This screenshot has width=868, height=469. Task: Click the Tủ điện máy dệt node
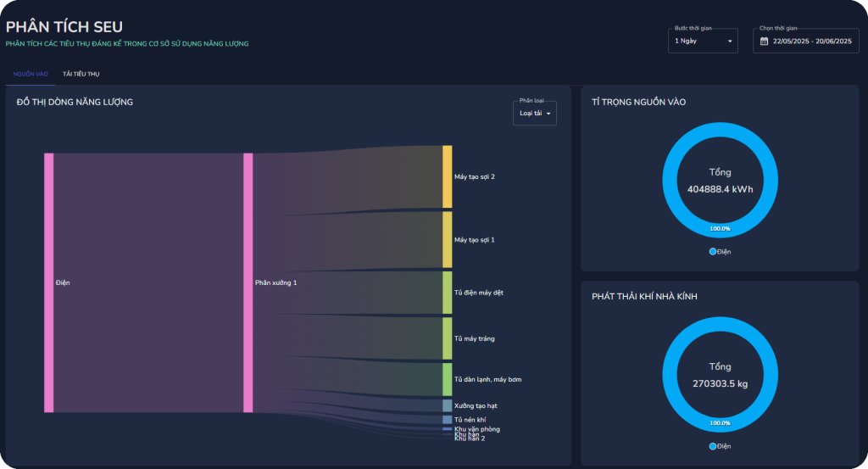(448, 293)
